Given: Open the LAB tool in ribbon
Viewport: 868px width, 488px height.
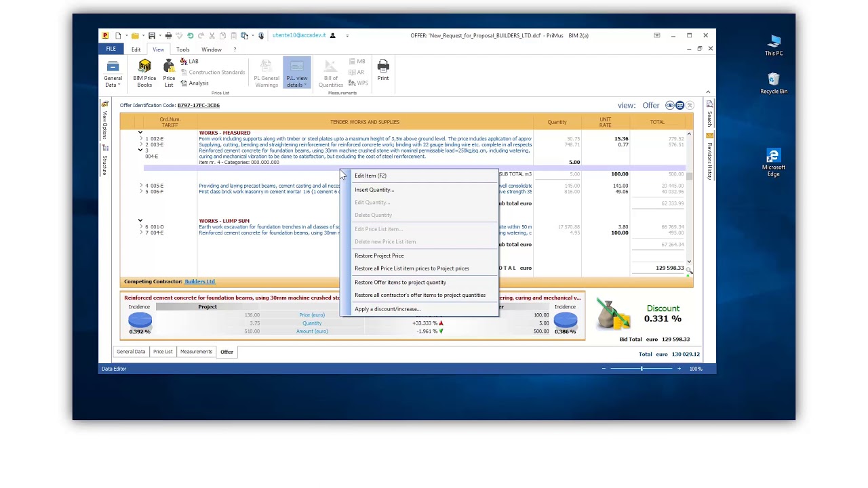Looking at the screenshot, I should [189, 62].
